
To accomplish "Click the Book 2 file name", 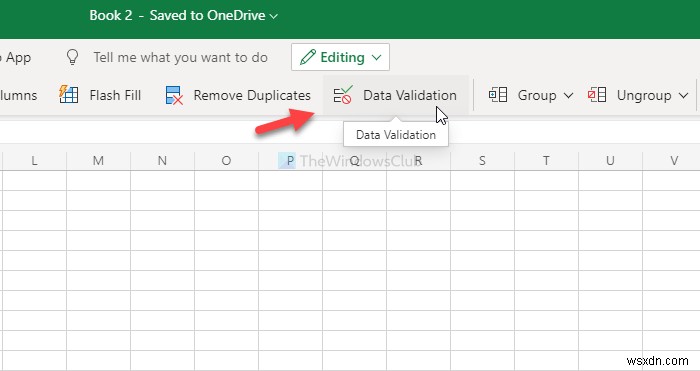I will tap(111, 15).
